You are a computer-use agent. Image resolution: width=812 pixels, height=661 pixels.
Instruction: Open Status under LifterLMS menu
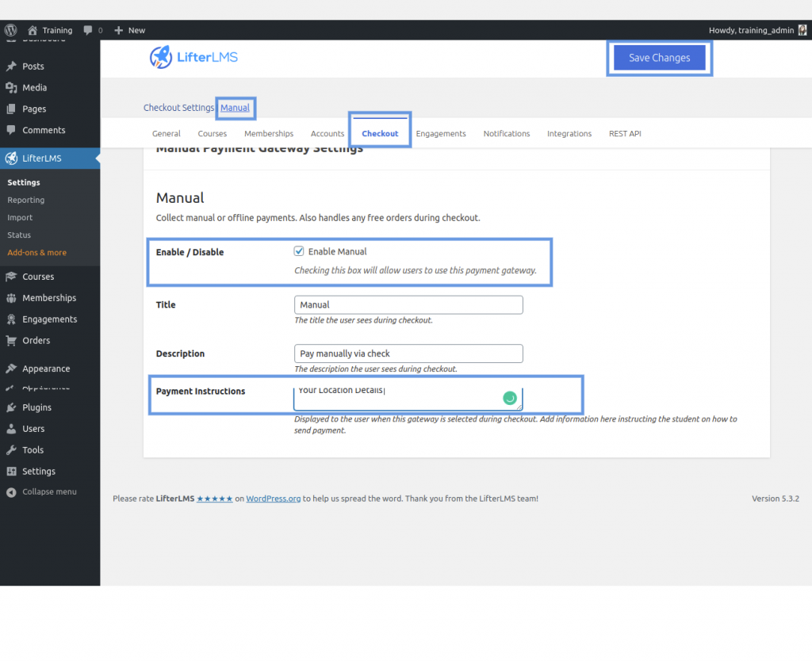pos(19,235)
